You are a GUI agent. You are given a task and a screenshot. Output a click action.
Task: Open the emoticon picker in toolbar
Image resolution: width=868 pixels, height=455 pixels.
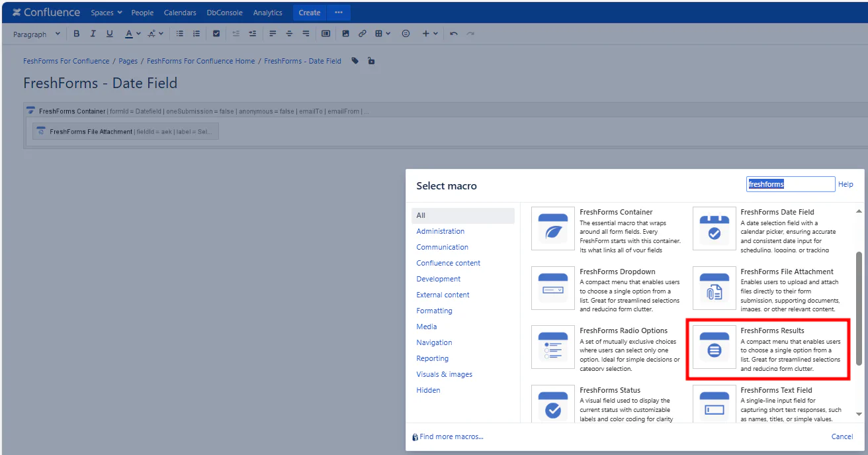pos(406,34)
